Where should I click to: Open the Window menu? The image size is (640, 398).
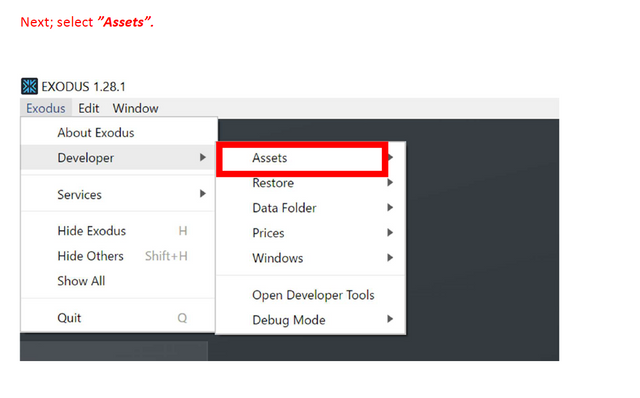[x=136, y=108]
